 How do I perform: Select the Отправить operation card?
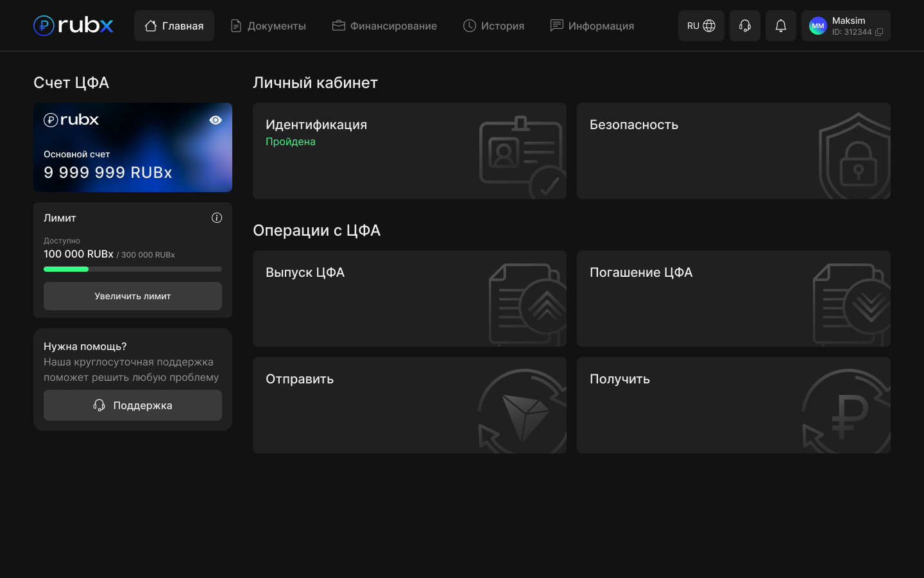click(x=409, y=405)
